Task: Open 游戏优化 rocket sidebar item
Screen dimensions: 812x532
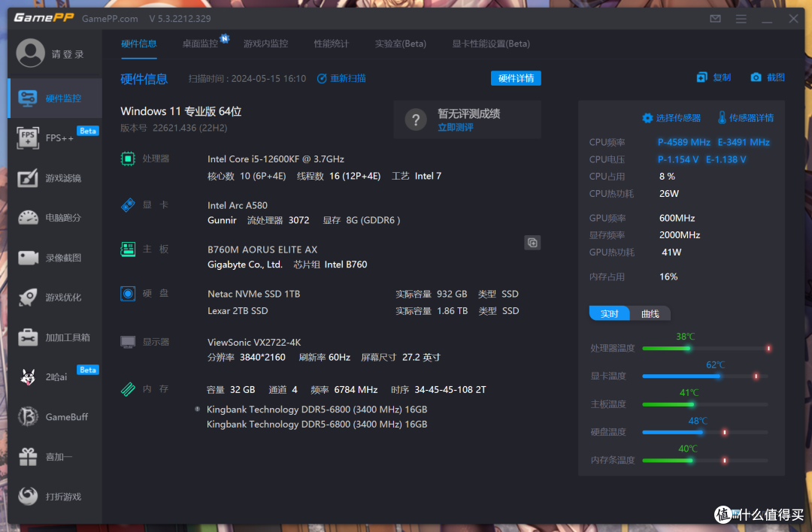Action: pos(55,297)
